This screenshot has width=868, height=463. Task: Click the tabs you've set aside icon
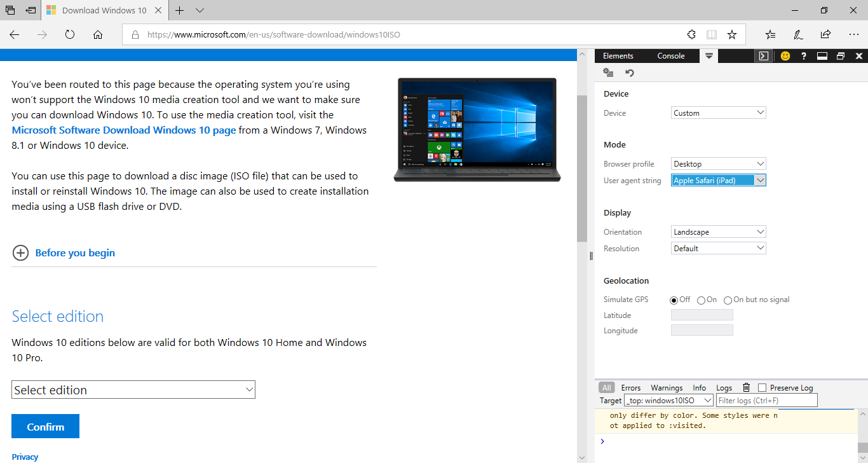point(10,10)
